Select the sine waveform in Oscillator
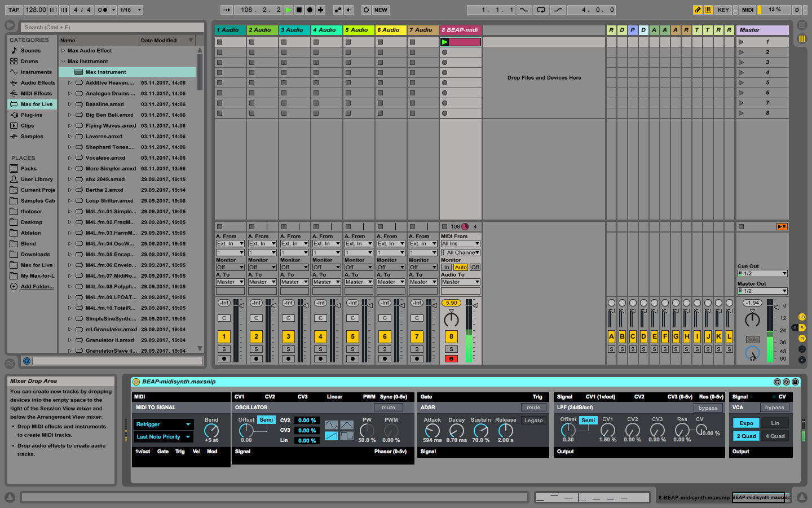Screen dimensions: 812x508 (x=332, y=425)
